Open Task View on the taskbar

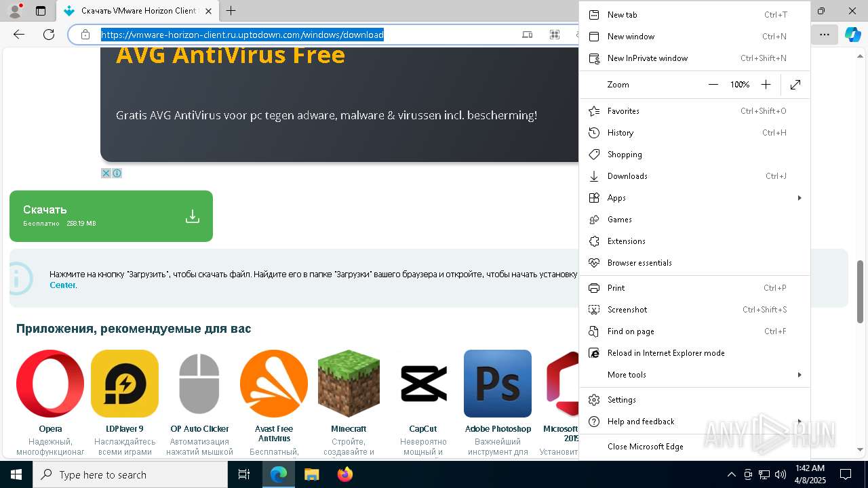pyautogui.click(x=244, y=474)
